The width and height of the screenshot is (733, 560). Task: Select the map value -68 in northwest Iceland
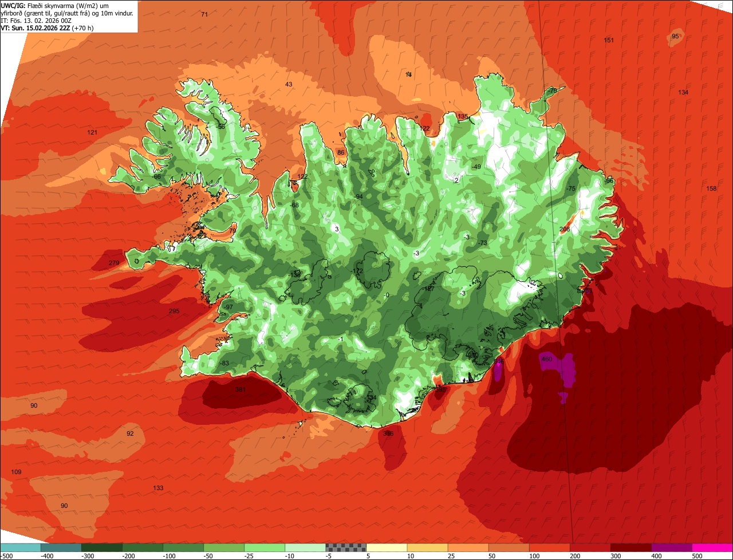(x=294, y=205)
